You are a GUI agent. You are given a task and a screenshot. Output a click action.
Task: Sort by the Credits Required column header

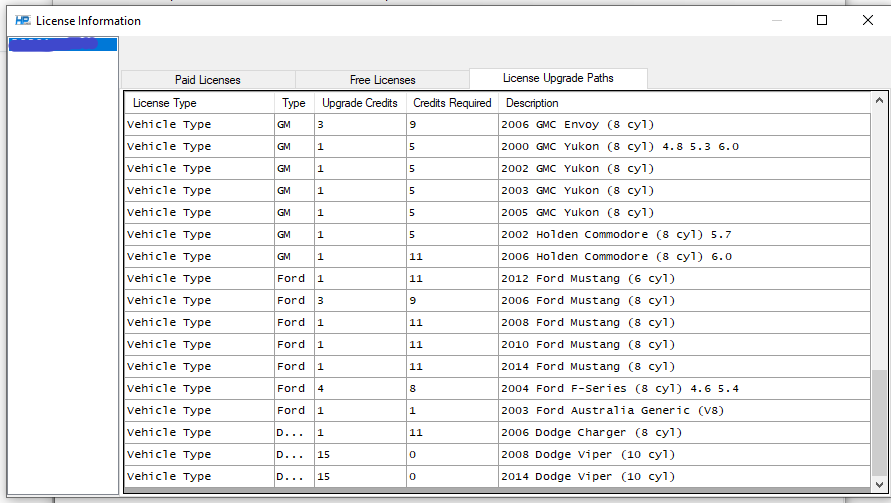pyautogui.click(x=452, y=103)
